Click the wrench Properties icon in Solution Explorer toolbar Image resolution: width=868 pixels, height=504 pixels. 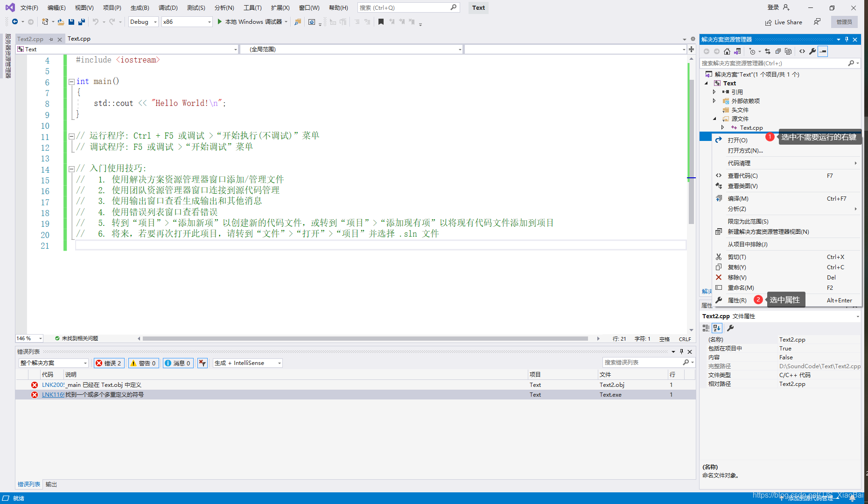[x=812, y=51]
